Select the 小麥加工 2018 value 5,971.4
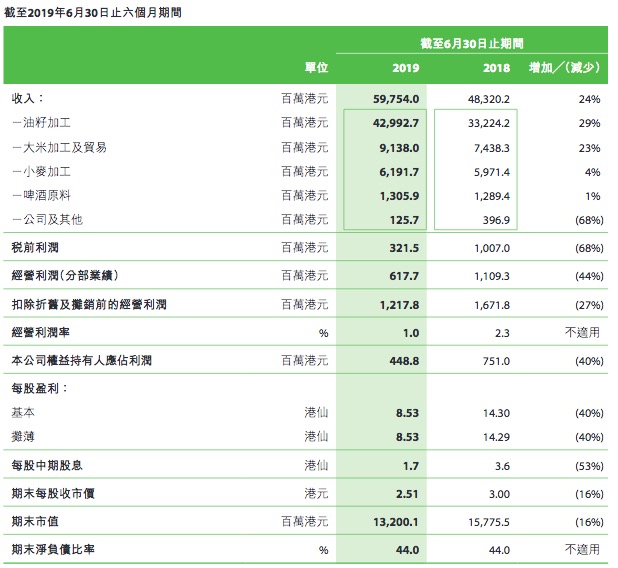The width and height of the screenshot is (618, 568). point(491,172)
